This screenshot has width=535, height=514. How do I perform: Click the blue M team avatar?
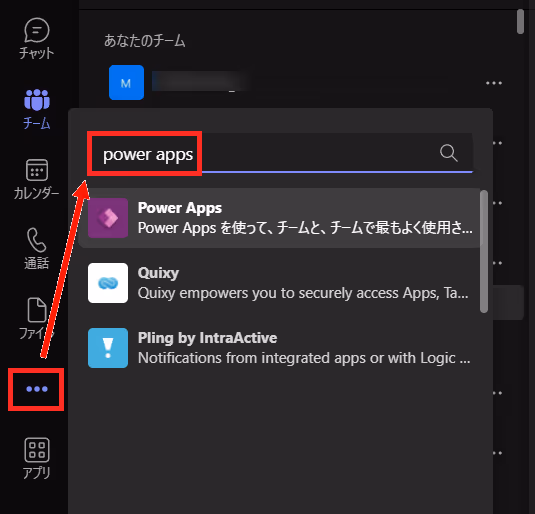[x=126, y=83]
